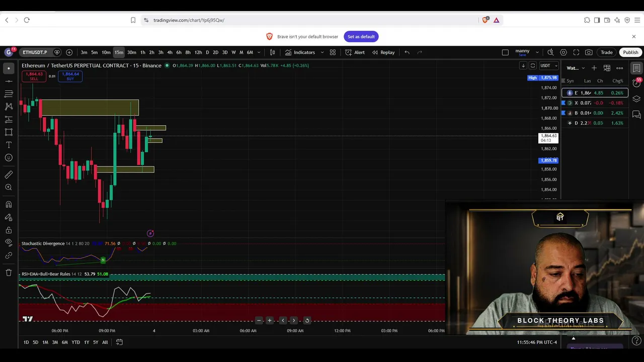
Task: Open the candlestick chart style menu
Action: 272,52
